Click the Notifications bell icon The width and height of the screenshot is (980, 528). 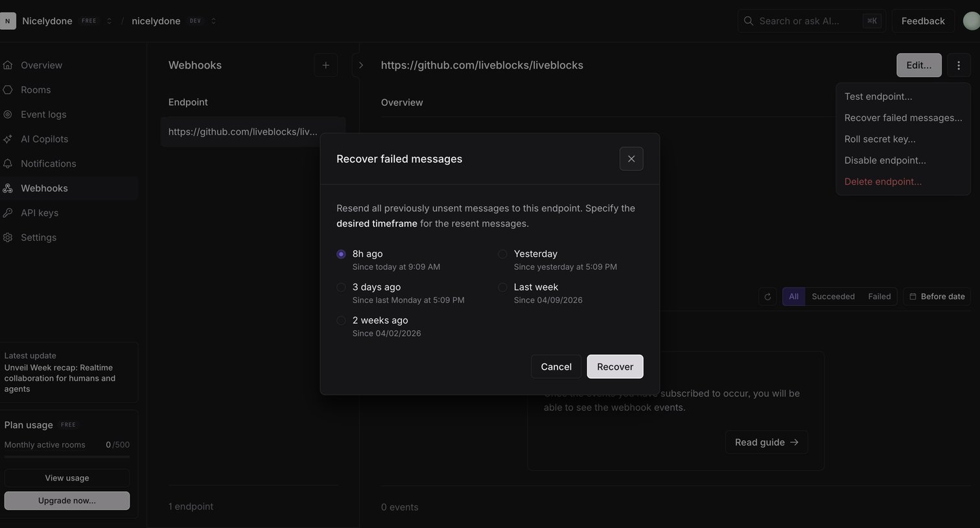(x=8, y=163)
